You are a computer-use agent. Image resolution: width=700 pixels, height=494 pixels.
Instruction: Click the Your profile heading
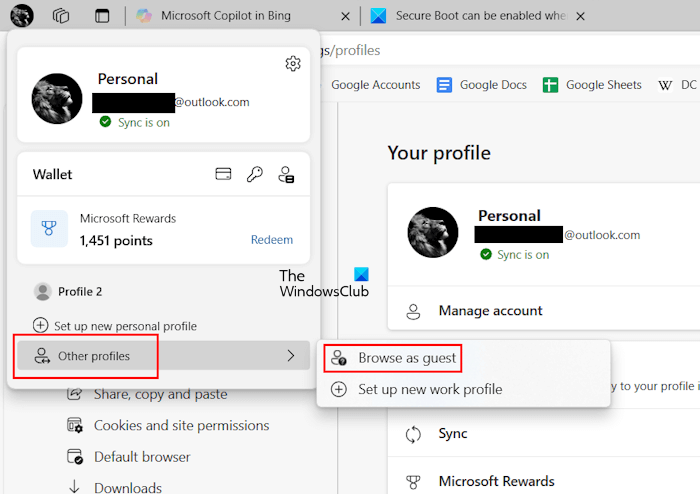coord(439,153)
